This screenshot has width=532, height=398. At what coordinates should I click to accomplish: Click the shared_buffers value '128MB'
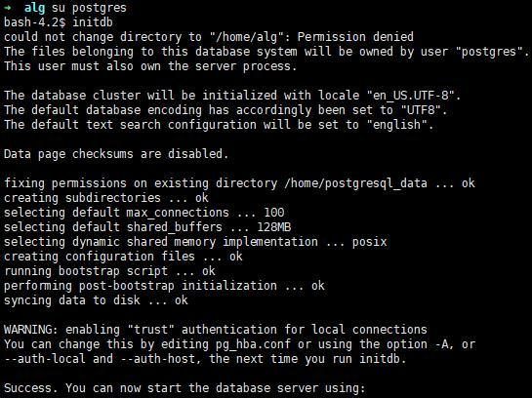tap(274, 226)
